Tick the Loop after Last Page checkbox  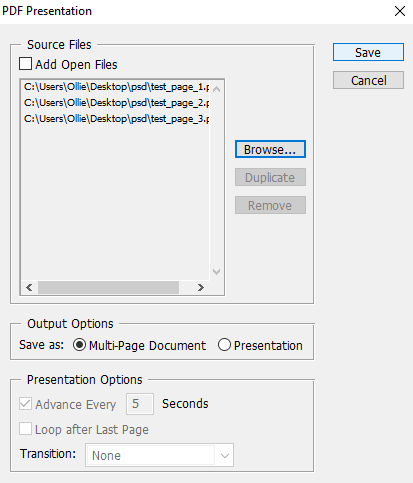click(26, 429)
